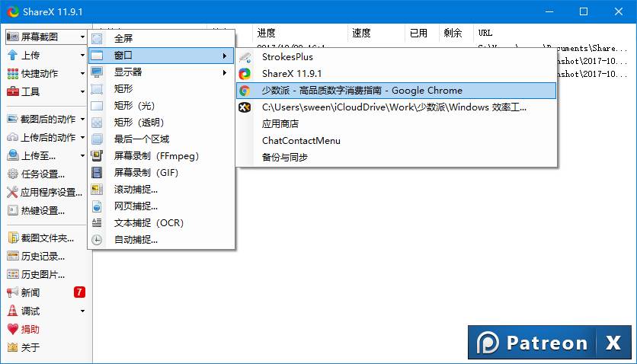Click the GIF screen recording film icon
The image size is (637, 364).
(x=97, y=173)
